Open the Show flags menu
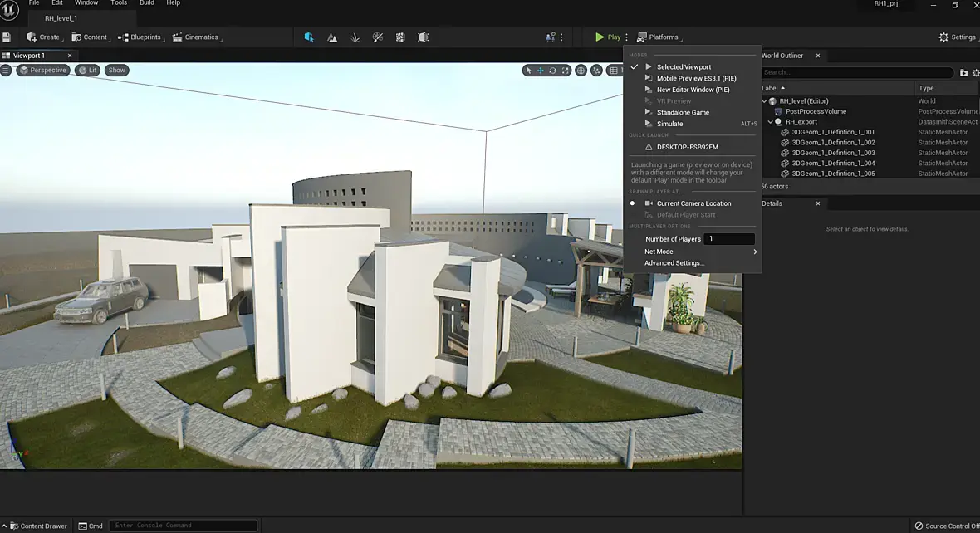980x533 pixels. 117,70
